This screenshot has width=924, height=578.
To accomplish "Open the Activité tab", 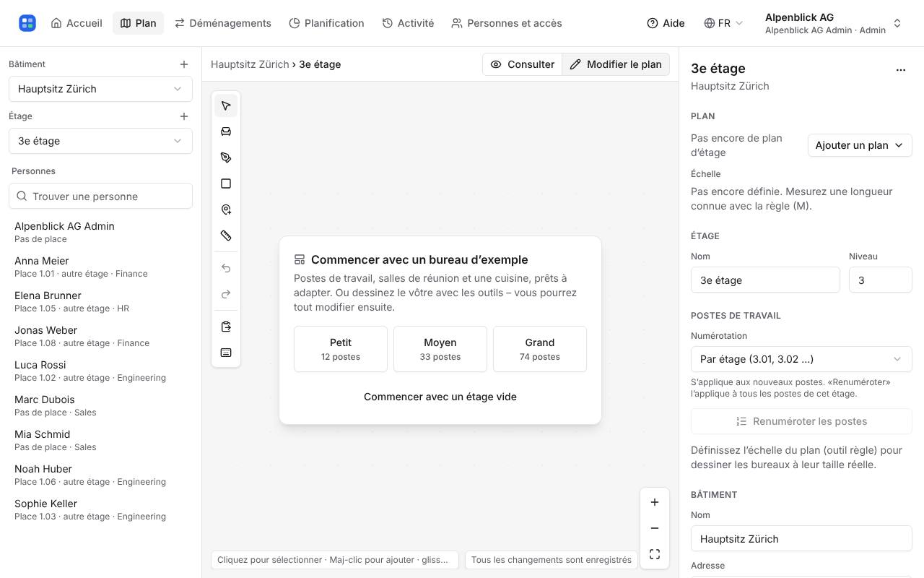I will [408, 23].
